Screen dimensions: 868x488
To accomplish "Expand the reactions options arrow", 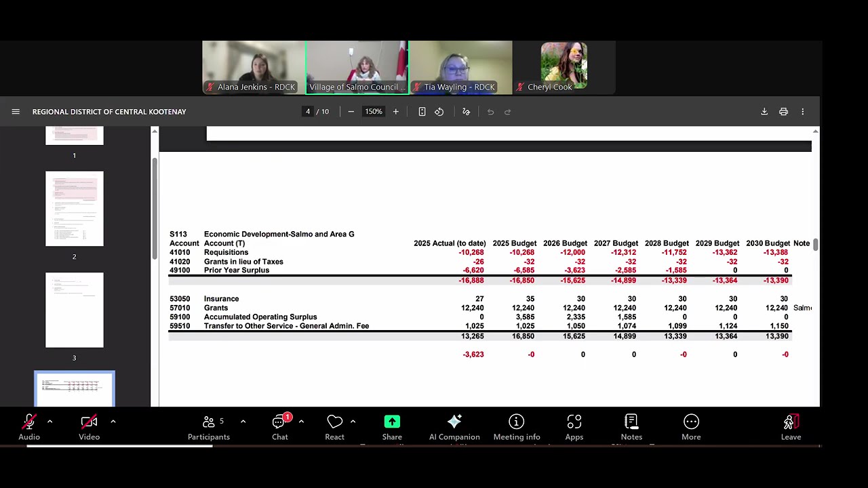I will [x=353, y=422].
